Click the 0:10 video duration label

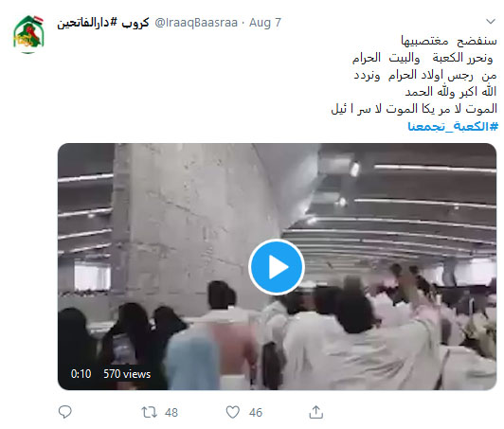coord(81,374)
